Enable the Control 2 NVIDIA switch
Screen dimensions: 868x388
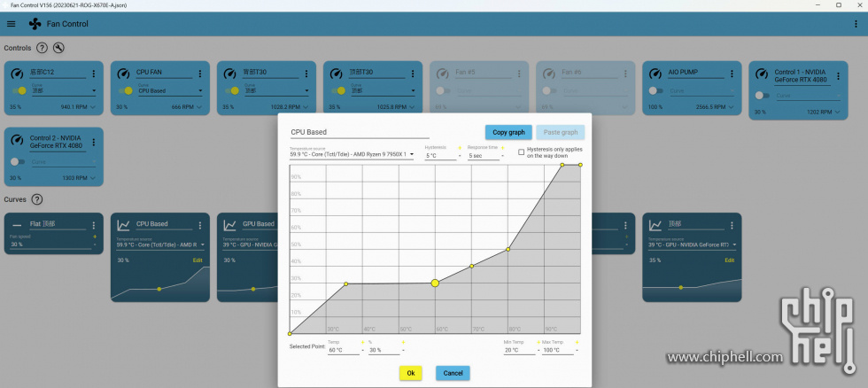click(x=18, y=161)
